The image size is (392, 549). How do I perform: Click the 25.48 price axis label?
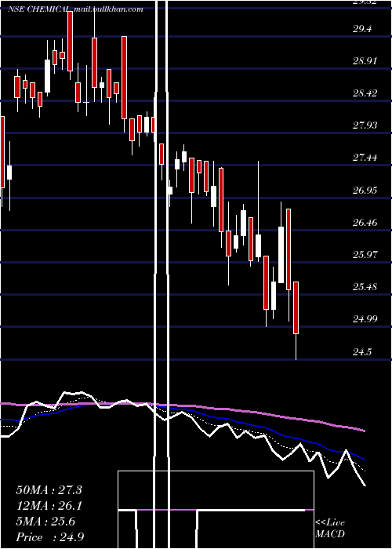tap(365, 287)
